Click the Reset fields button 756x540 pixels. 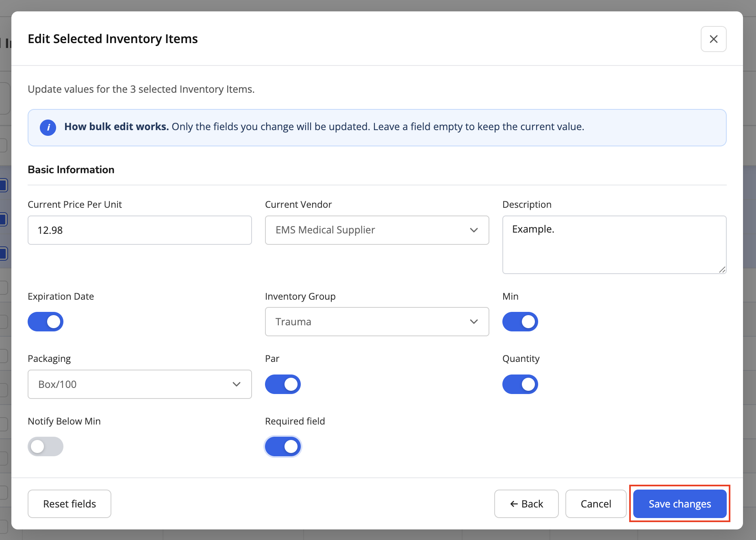(x=70, y=504)
